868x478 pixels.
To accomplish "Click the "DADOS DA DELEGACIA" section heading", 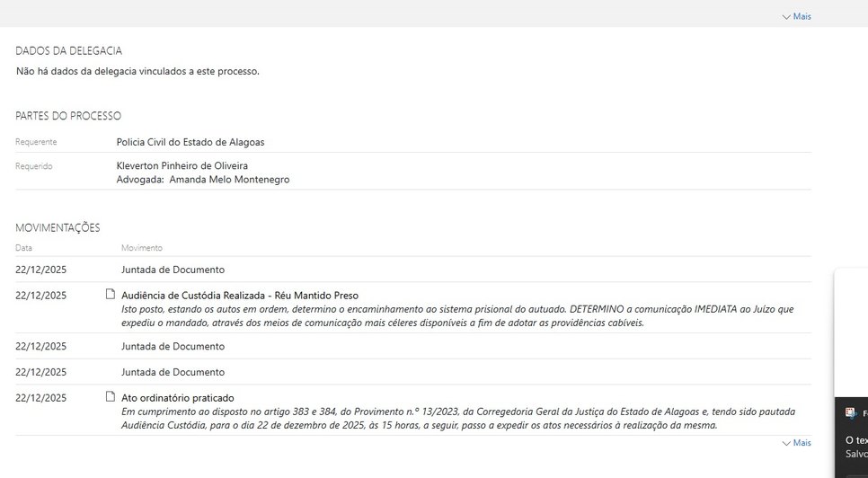I will tap(68, 51).
